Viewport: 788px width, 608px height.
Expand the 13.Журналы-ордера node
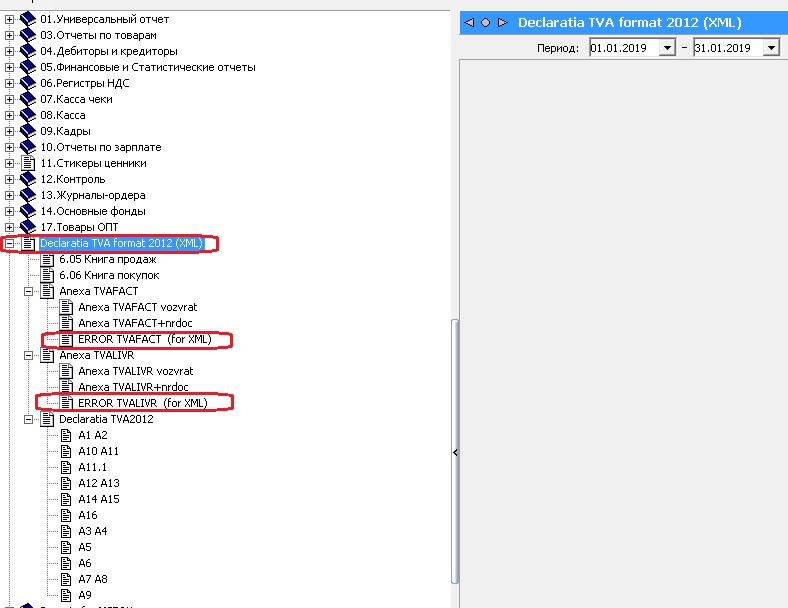[x=9, y=195]
